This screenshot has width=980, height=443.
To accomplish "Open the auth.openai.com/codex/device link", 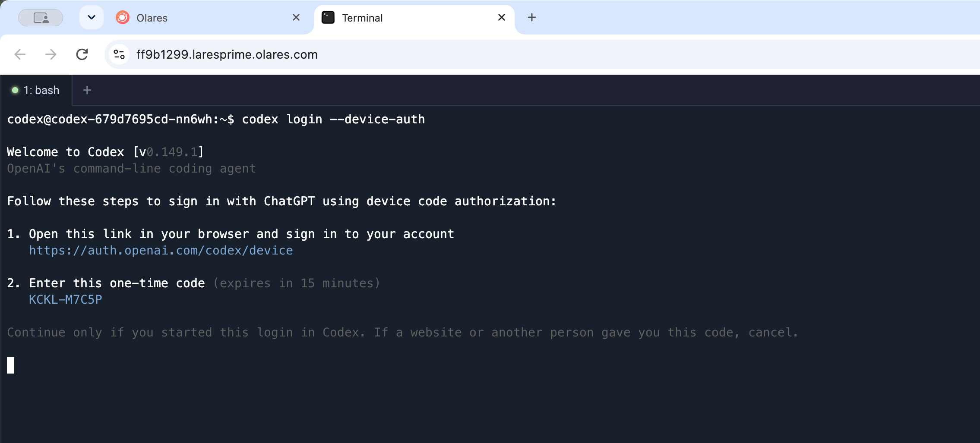I will pos(161,251).
